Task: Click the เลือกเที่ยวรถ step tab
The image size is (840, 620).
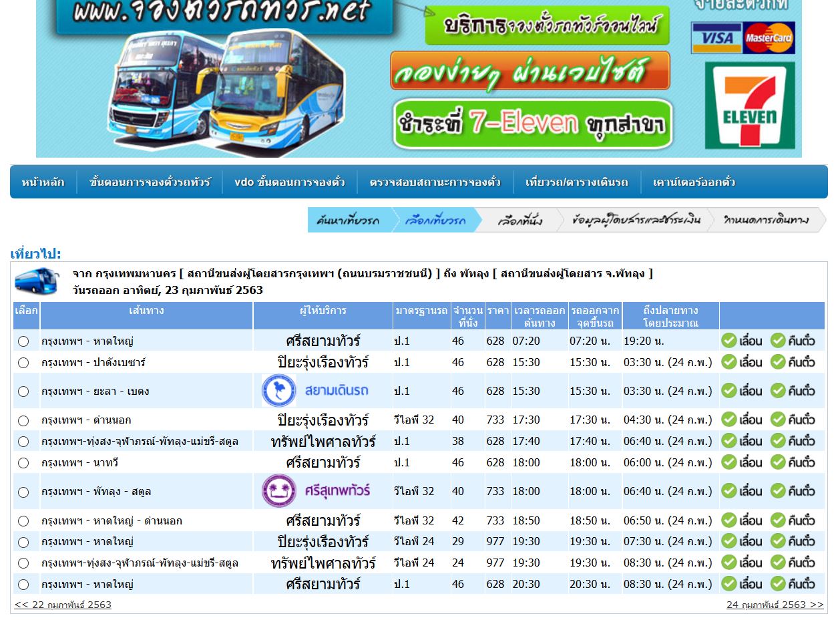Action: click(435, 220)
